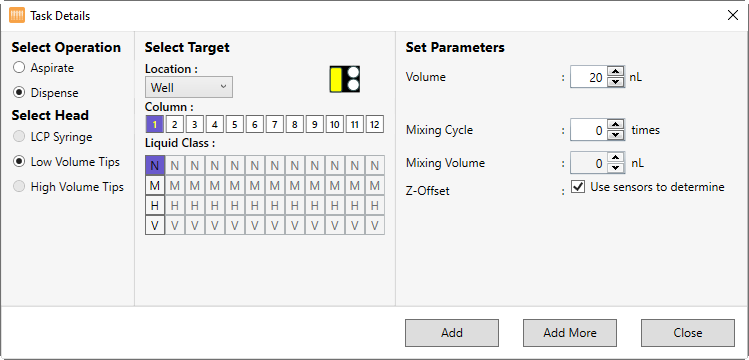This screenshot has height=360, width=749.
Task: Choose liquid class H for column 1
Action: pyautogui.click(x=155, y=206)
